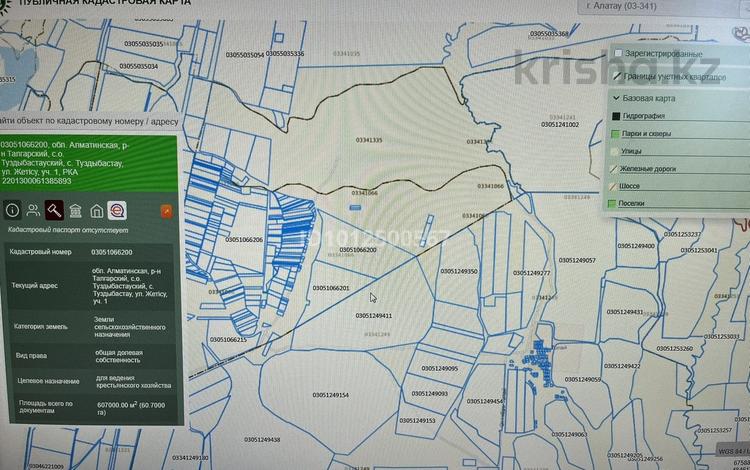Screen dimensions: 750x470
Task: Select parcel 03055035368 on the map
Action: [549, 33]
